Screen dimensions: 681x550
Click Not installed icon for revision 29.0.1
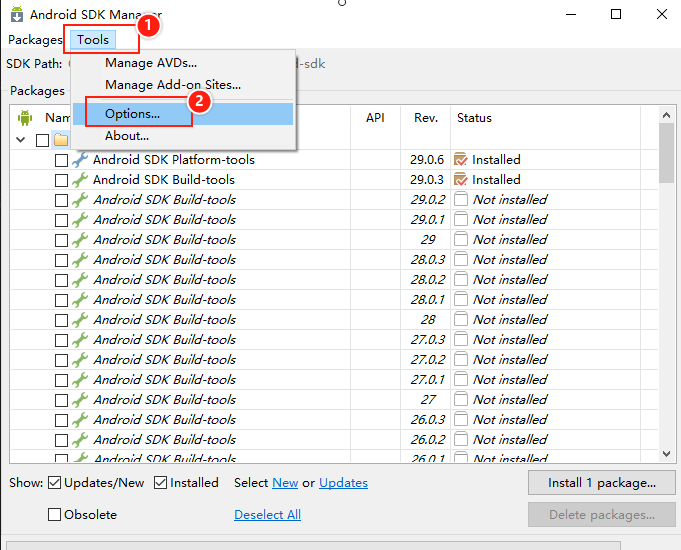click(461, 219)
